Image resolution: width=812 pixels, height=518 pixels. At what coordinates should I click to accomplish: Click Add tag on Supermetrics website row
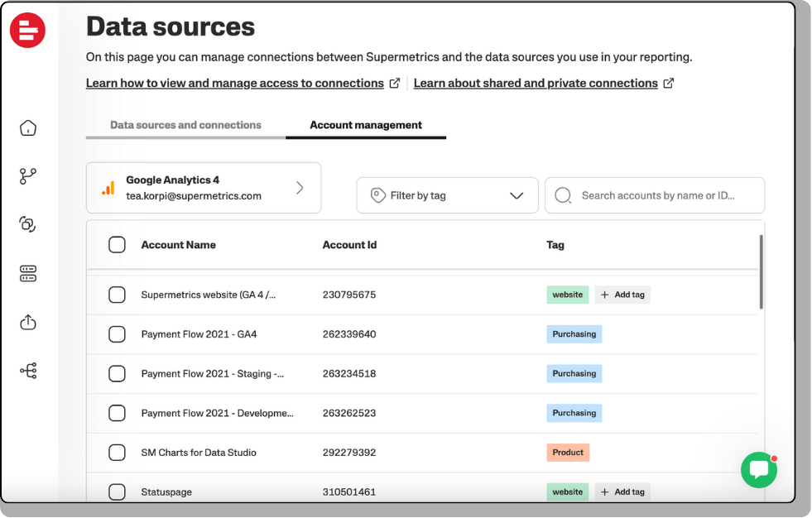tap(622, 295)
